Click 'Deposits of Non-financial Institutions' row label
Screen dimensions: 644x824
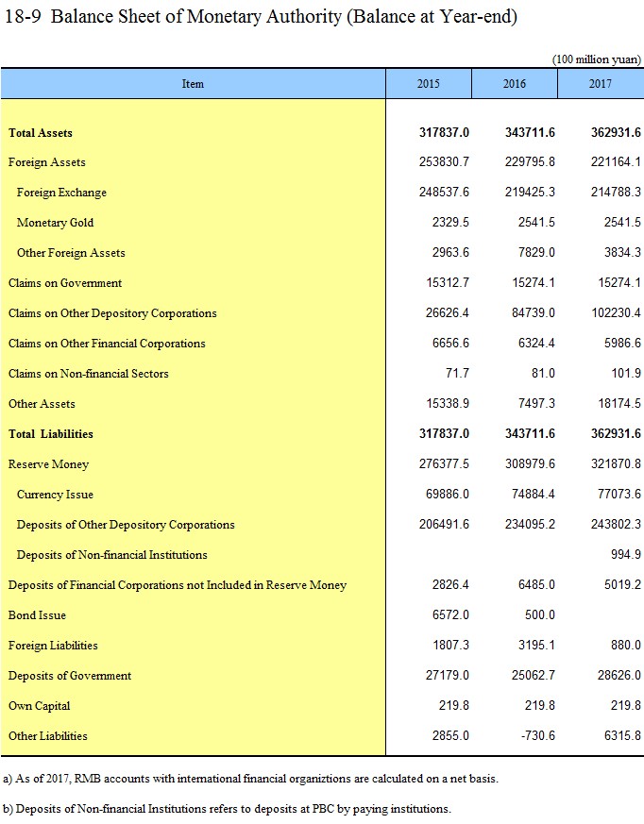point(112,555)
